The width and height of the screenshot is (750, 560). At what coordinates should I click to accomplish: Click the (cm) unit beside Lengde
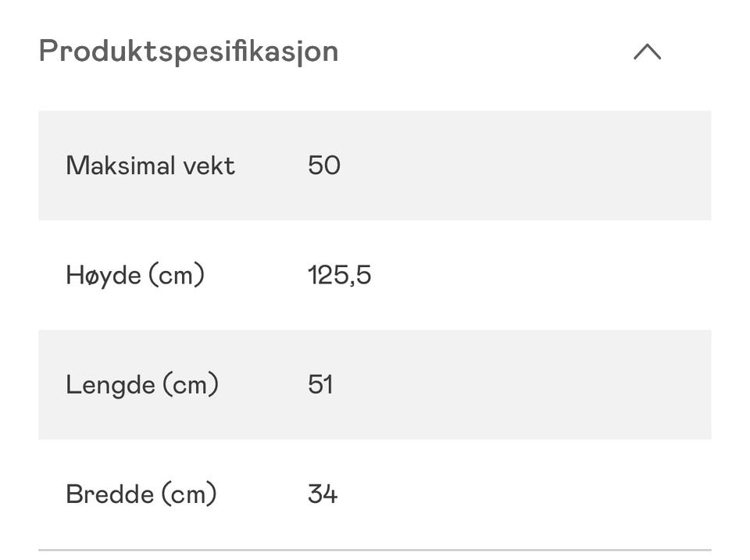[191, 385]
